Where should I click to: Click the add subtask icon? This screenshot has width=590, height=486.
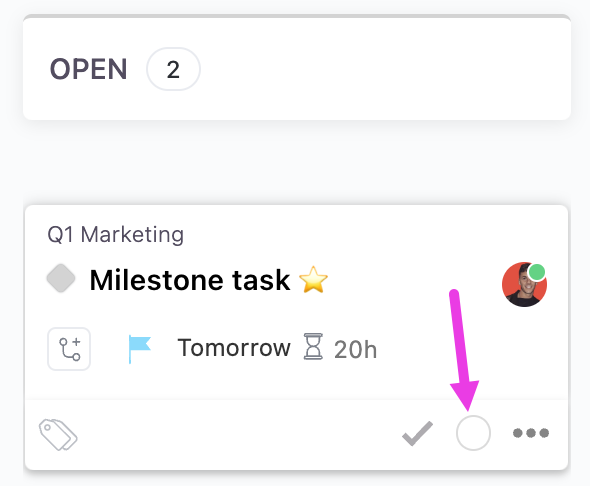tap(69, 349)
